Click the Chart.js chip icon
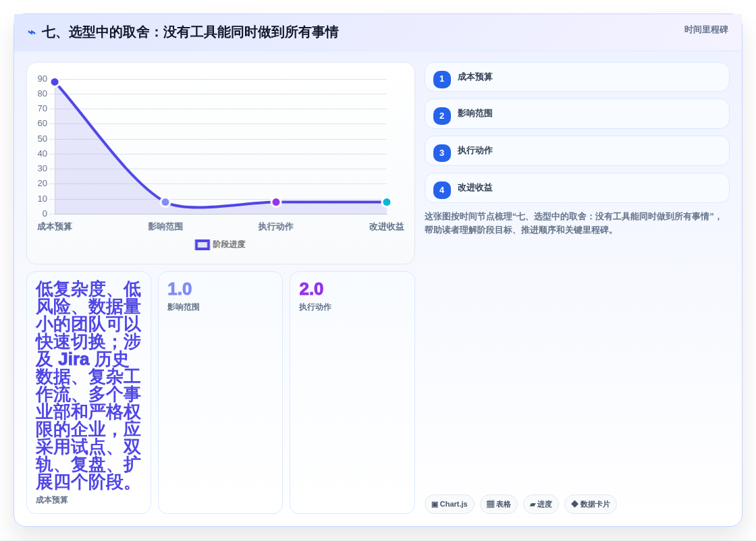756x541 pixels. pyautogui.click(x=435, y=505)
